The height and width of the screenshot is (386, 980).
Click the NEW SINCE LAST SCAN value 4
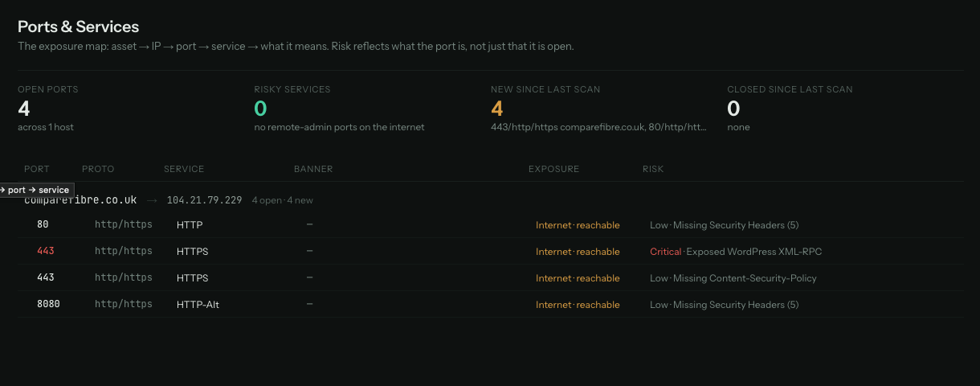click(497, 109)
